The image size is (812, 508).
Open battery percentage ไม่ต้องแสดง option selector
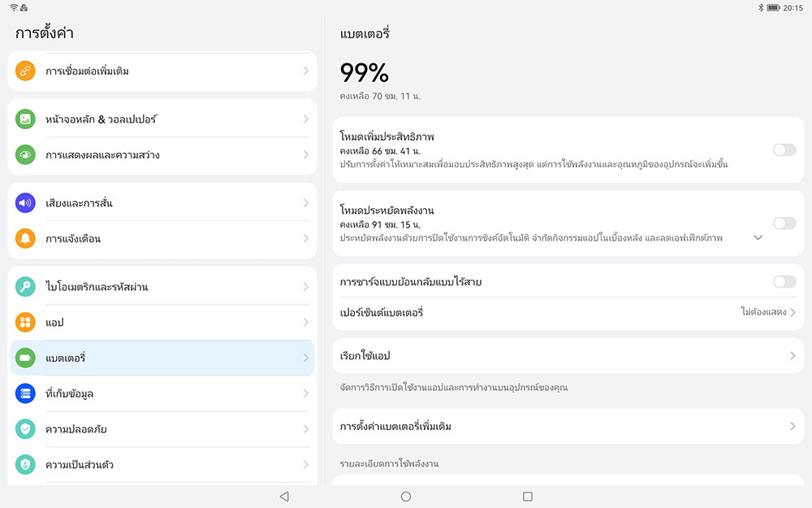(767, 312)
